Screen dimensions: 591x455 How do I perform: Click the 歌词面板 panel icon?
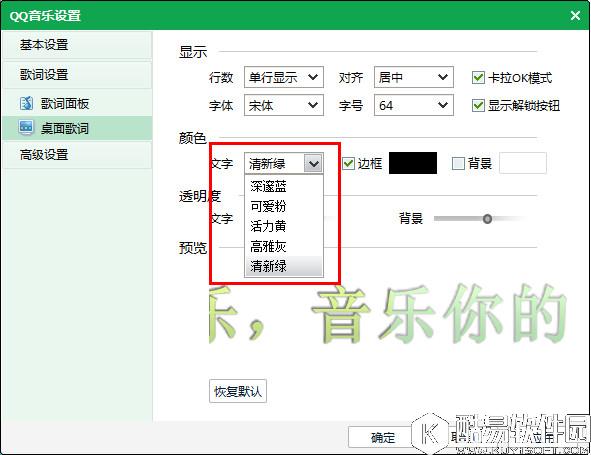pos(26,103)
